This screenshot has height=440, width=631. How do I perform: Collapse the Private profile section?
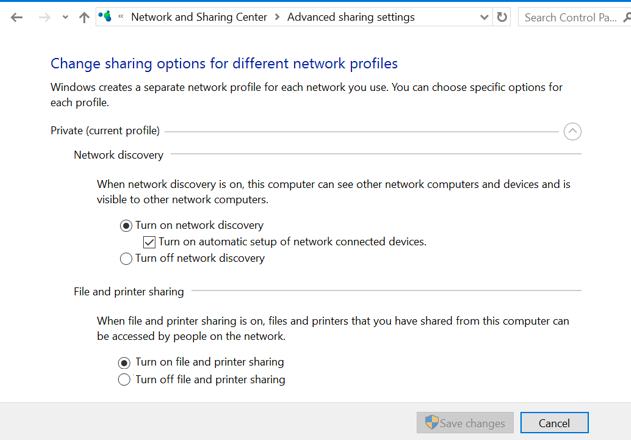coord(572,131)
